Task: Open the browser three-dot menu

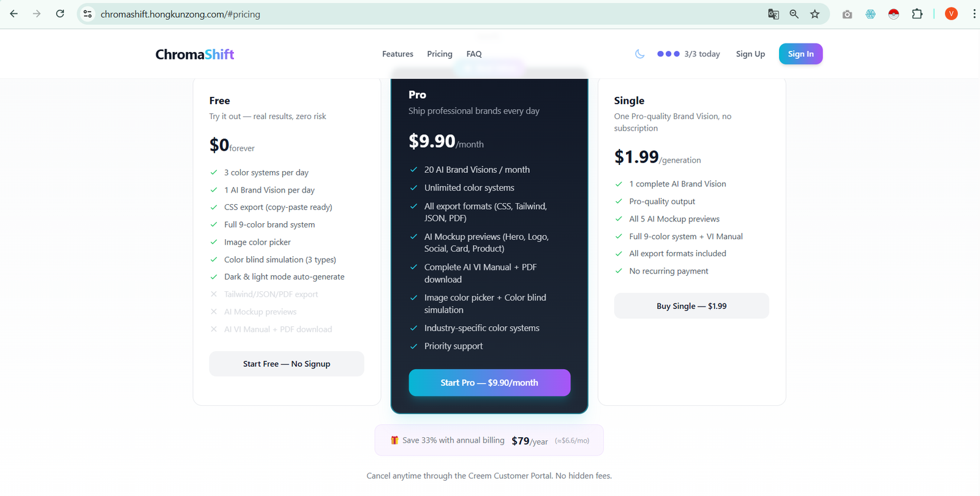Action: 974,14
